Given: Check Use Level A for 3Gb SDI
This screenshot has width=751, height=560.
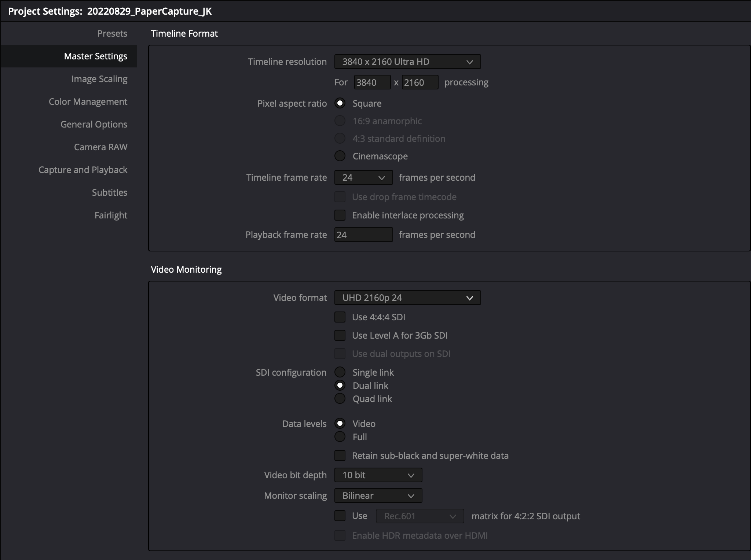Looking at the screenshot, I should tap(340, 335).
